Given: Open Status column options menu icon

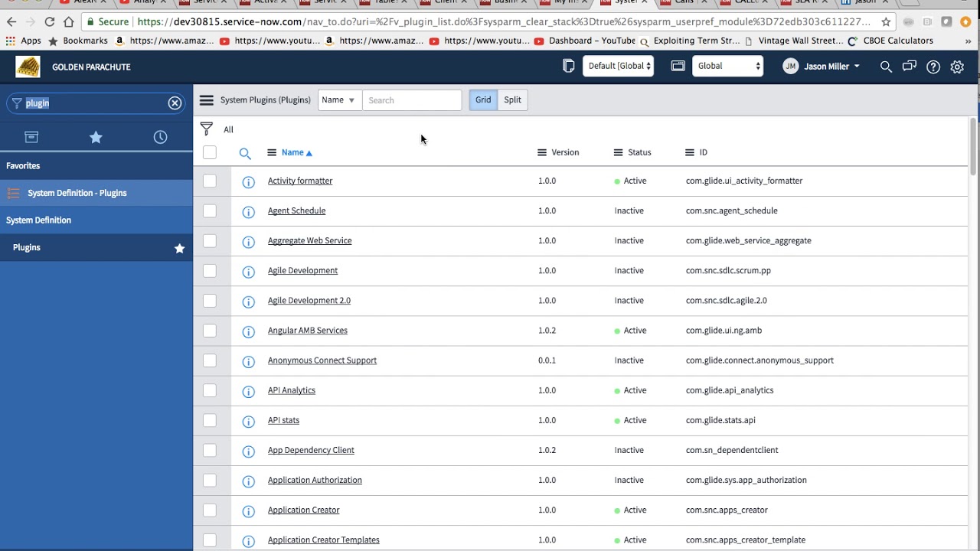Looking at the screenshot, I should click(618, 152).
